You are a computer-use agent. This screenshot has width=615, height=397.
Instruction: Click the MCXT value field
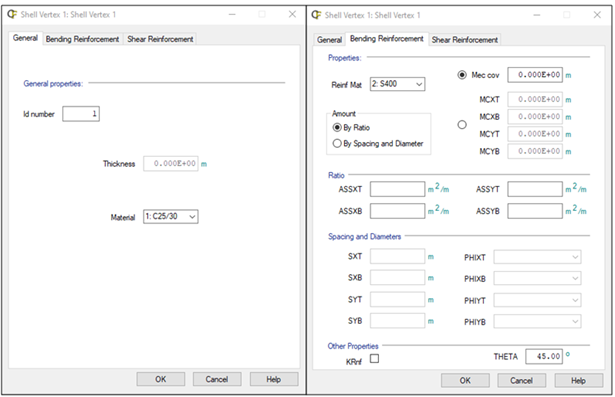pyautogui.click(x=535, y=99)
